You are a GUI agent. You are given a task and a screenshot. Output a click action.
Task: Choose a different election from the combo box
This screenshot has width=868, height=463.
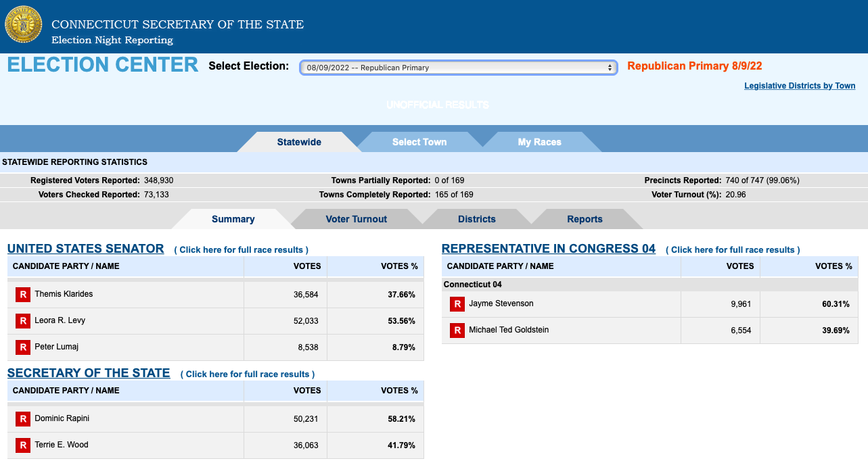coord(458,68)
